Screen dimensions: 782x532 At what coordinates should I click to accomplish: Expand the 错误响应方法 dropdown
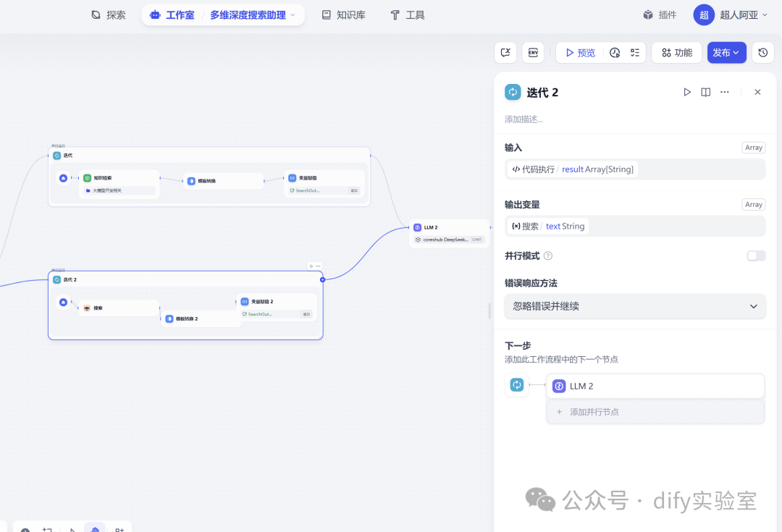click(x=635, y=306)
